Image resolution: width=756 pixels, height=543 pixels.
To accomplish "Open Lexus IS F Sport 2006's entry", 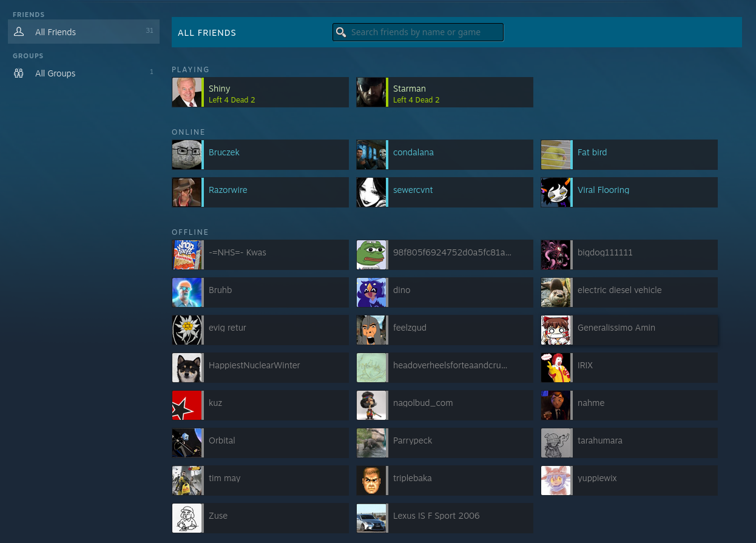I will point(445,518).
